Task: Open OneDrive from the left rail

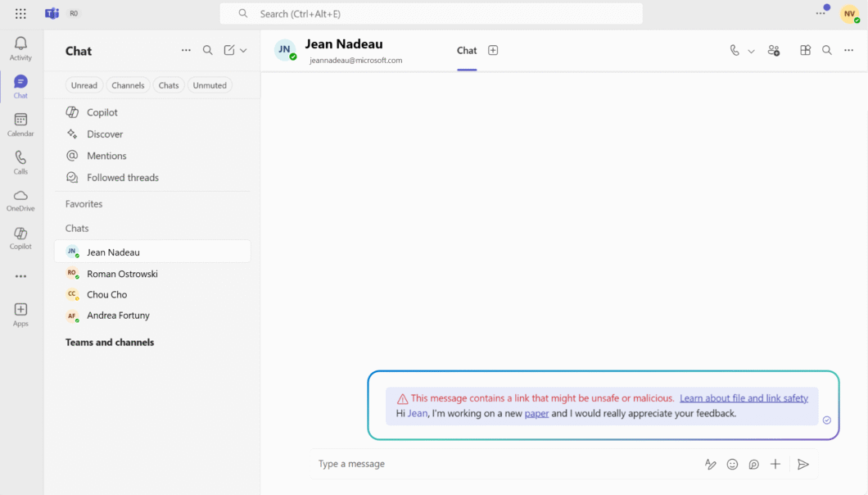Action: [20, 199]
